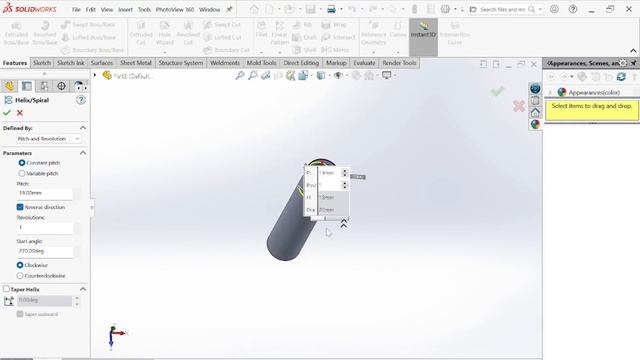This screenshot has height=360, width=640.
Task: Select Clockwise radio button
Action: 20,265
